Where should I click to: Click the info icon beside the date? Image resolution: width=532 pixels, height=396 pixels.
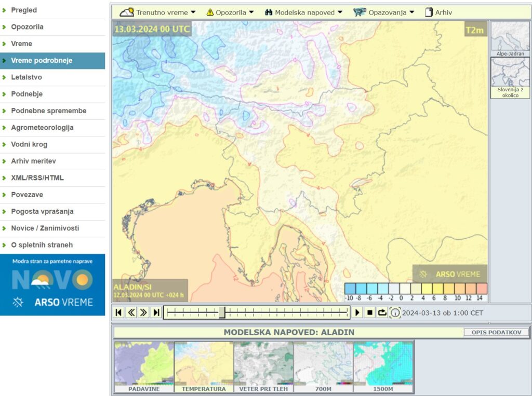[x=395, y=313]
